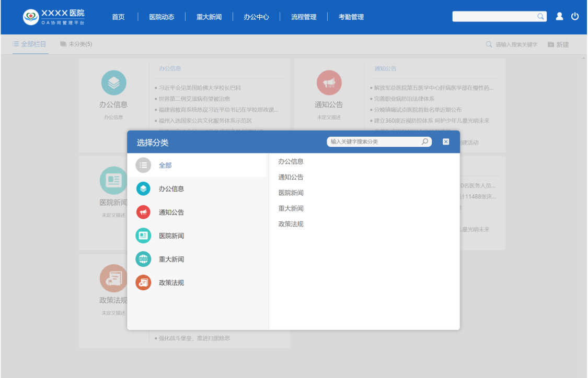The height and width of the screenshot is (378, 588).
Task: Close the 选择分类 dialog
Action: (446, 141)
